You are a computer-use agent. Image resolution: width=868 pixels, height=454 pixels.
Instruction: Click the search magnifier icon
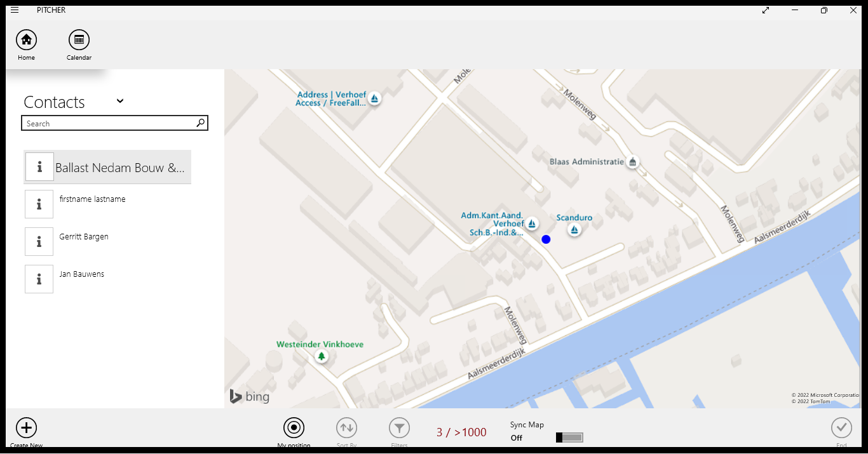tap(200, 123)
